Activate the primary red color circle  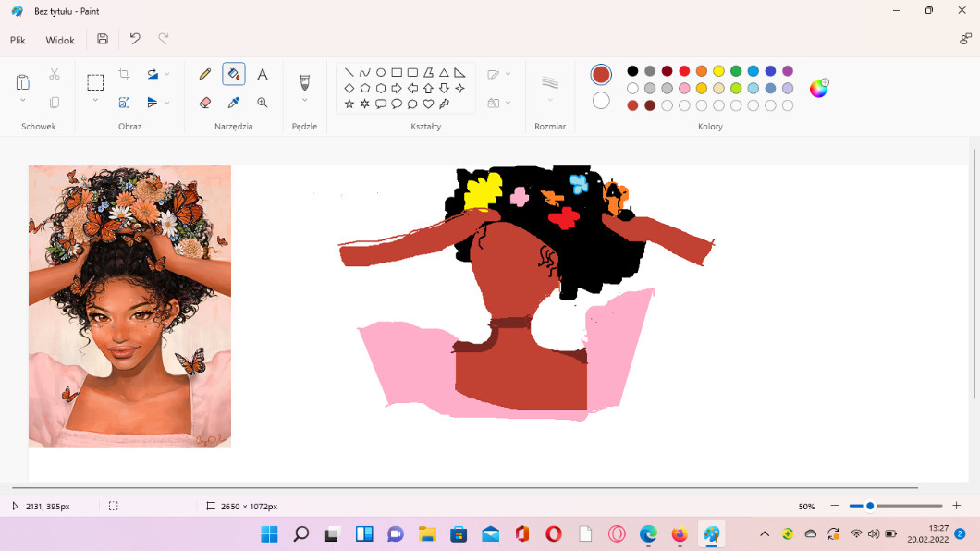point(601,75)
